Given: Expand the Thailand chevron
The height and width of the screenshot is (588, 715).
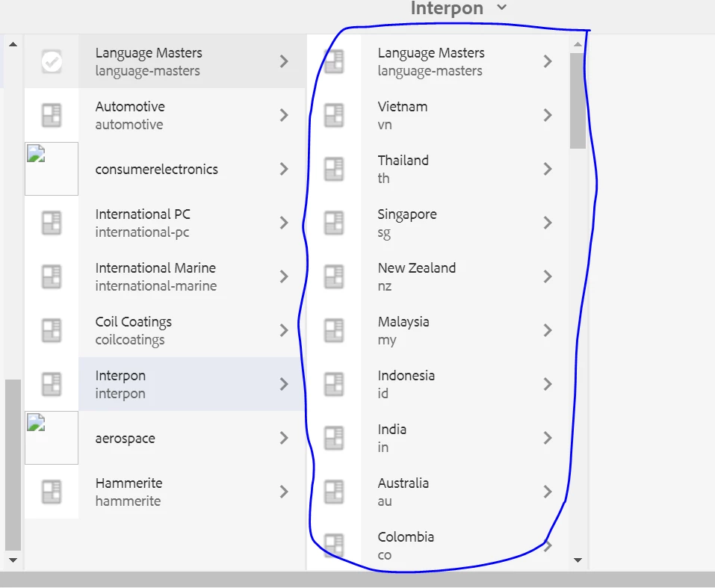Looking at the screenshot, I should click(548, 169).
